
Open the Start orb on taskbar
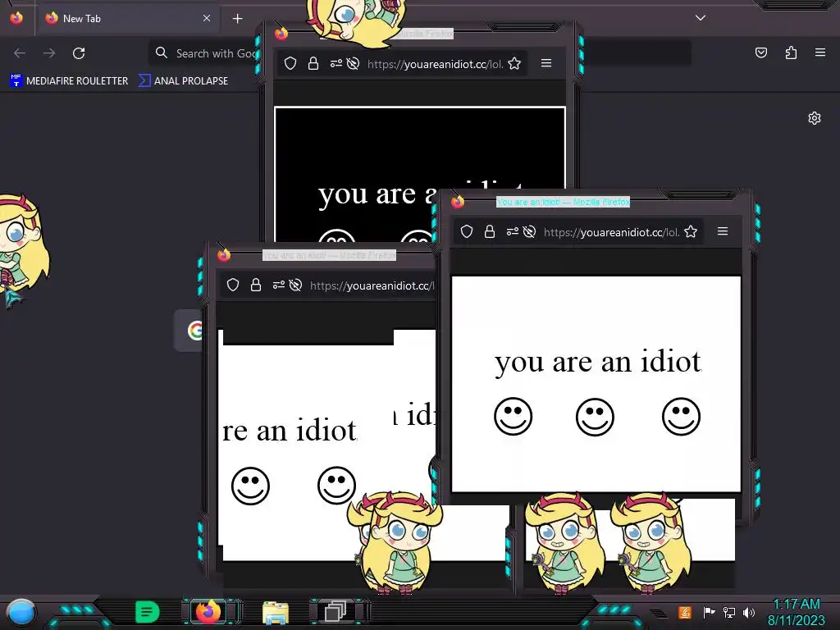tap(21, 612)
